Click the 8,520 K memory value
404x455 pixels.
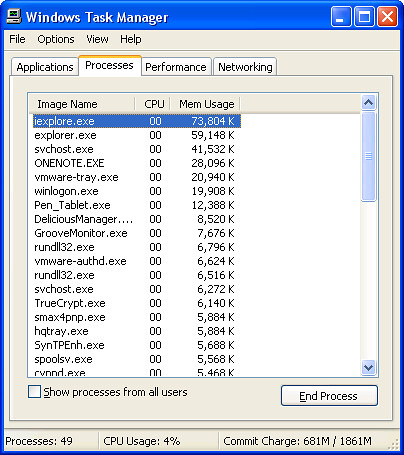coord(216,219)
